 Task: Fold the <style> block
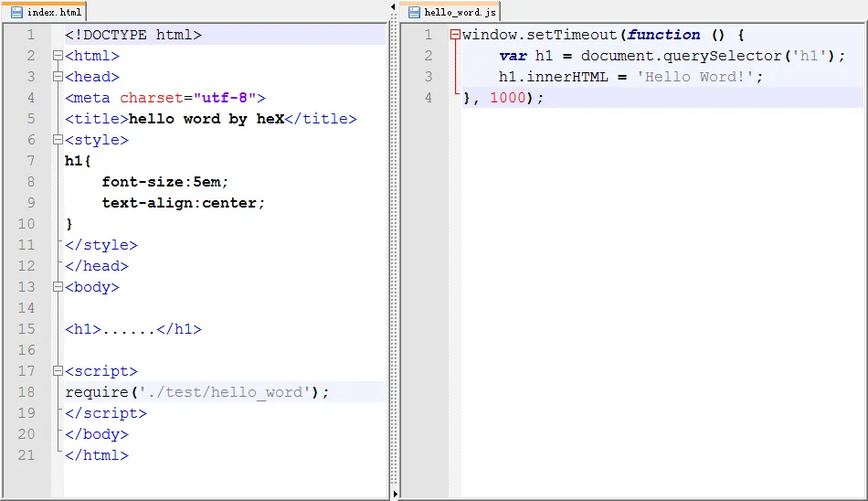[58, 141]
